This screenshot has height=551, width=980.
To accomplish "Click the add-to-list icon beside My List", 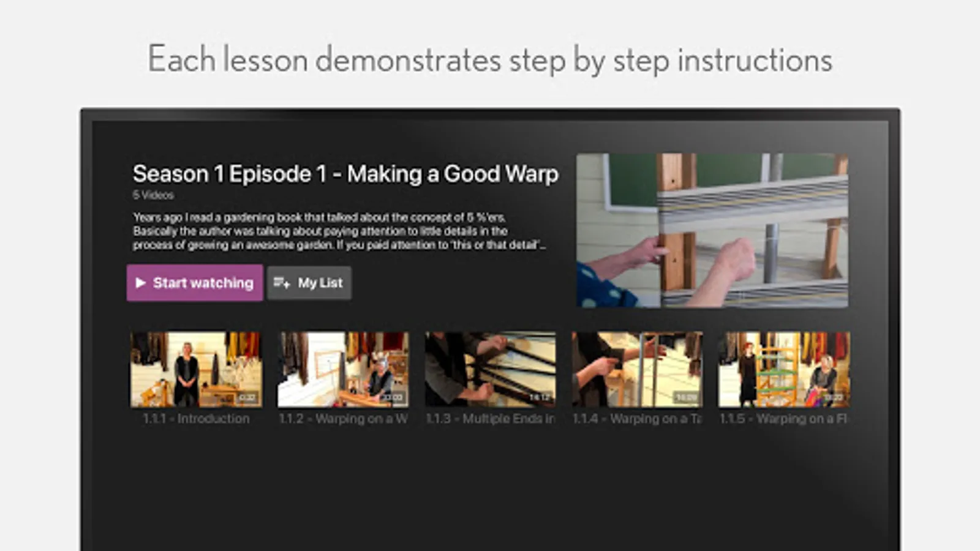I will pyautogui.click(x=282, y=283).
